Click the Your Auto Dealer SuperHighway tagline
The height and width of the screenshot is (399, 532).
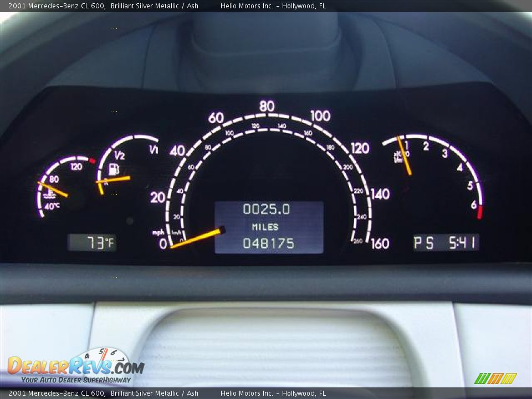[76, 380]
